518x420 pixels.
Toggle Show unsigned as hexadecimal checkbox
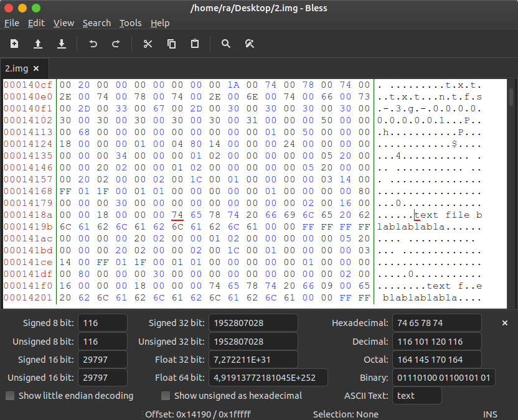[x=166, y=396]
